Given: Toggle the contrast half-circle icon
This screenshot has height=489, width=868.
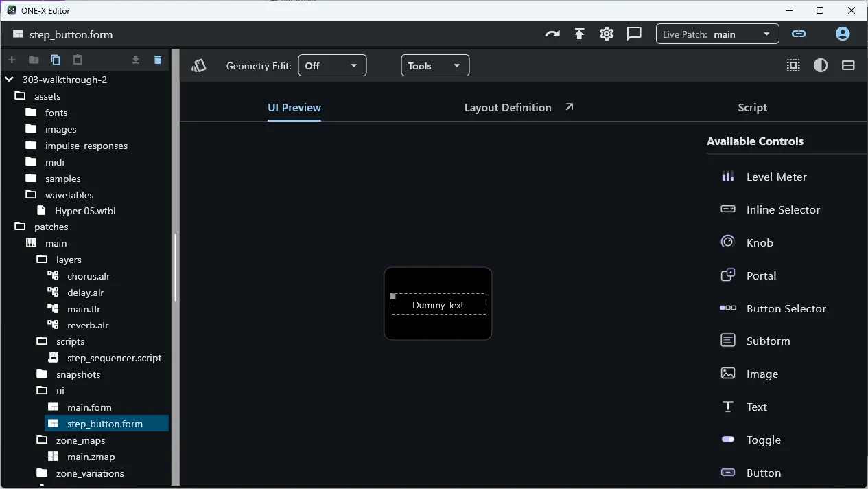Looking at the screenshot, I should (x=821, y=65).
